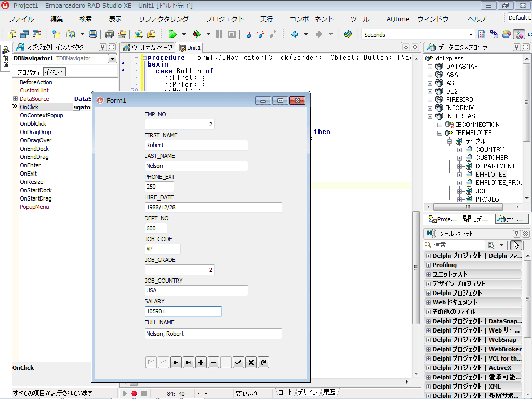Expand the DATASNAP node in Data Explorer

click(430, 66)
